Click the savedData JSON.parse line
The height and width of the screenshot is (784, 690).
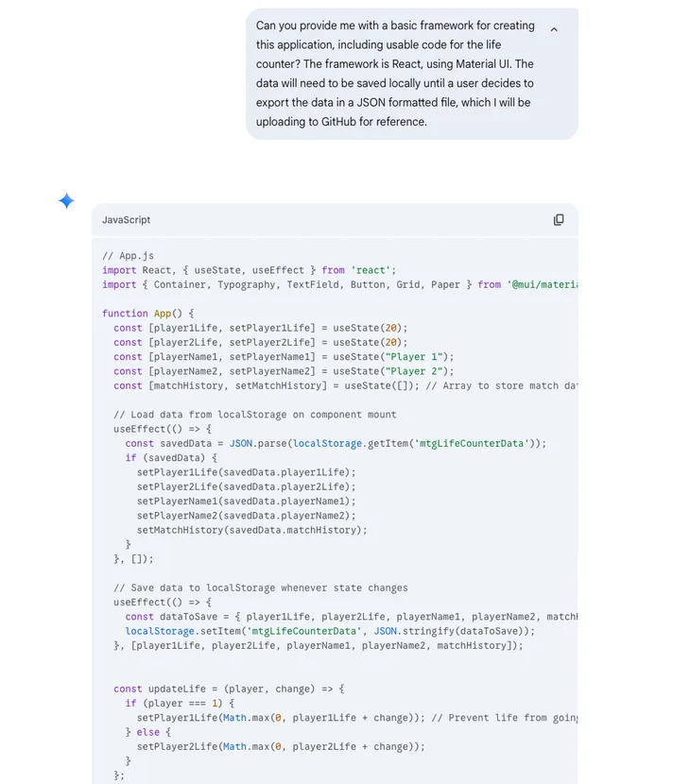tap(336, 443)
